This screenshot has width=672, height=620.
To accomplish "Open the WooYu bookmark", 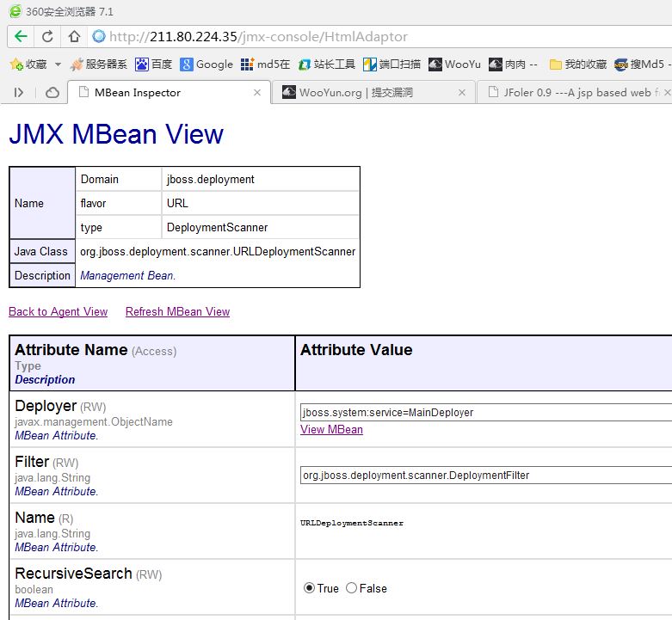I will [454, 64].
